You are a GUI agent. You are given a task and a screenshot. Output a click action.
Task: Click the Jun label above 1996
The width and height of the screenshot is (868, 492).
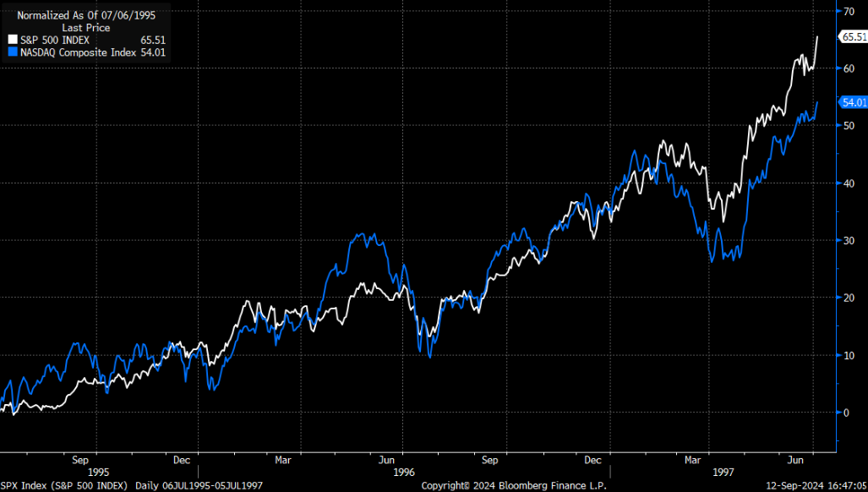point(386,460)
